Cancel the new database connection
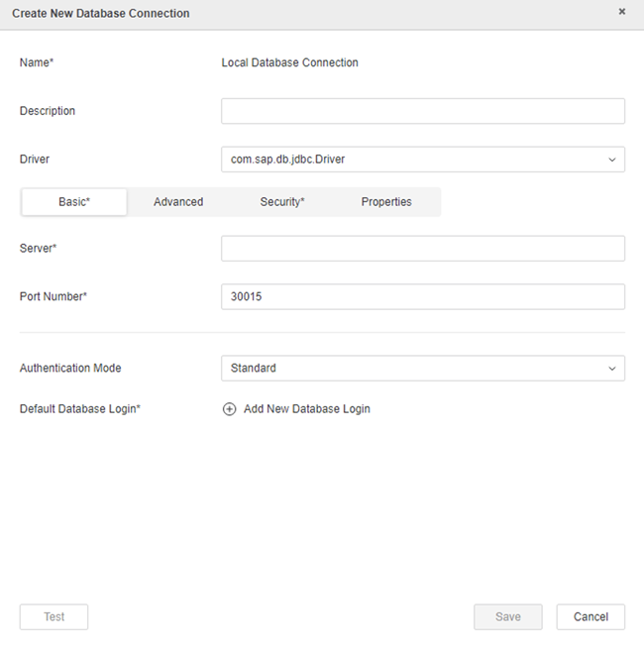This screenshot has width=644, height=652. click(590, 616)
